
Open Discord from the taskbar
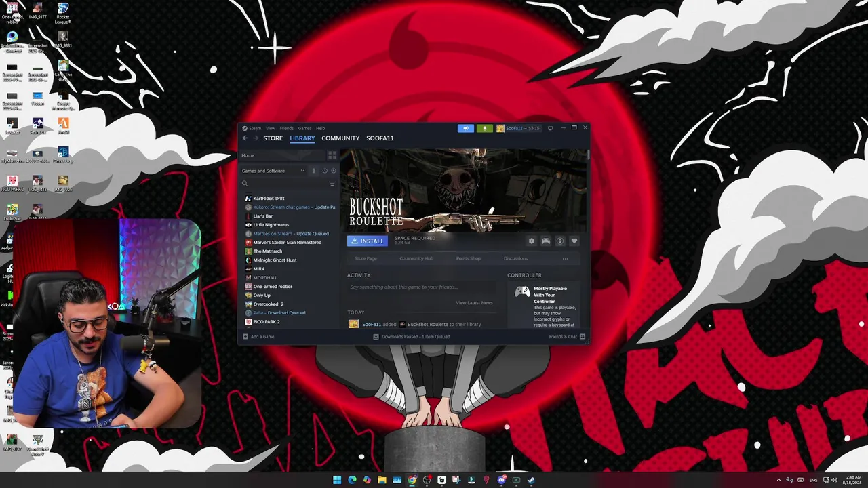point(501,480)
